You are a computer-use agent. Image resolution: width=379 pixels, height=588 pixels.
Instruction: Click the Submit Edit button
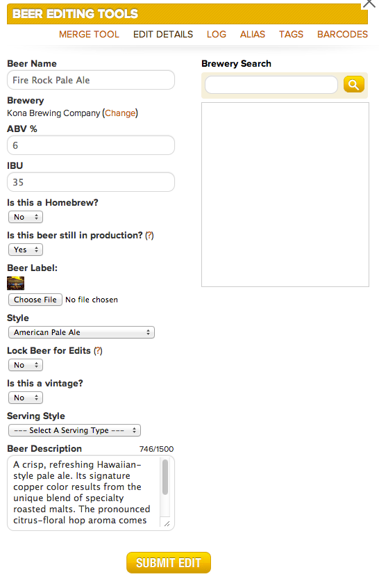tap(169, 562)
